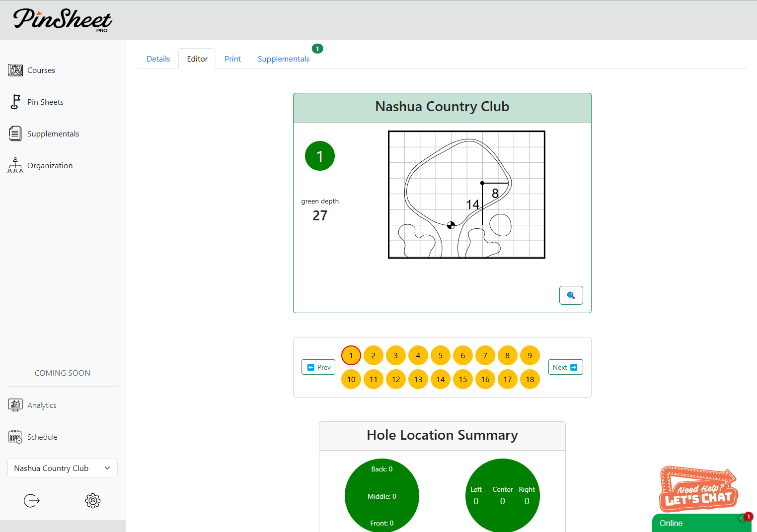Go to next hole with Next

click(566, 367)
